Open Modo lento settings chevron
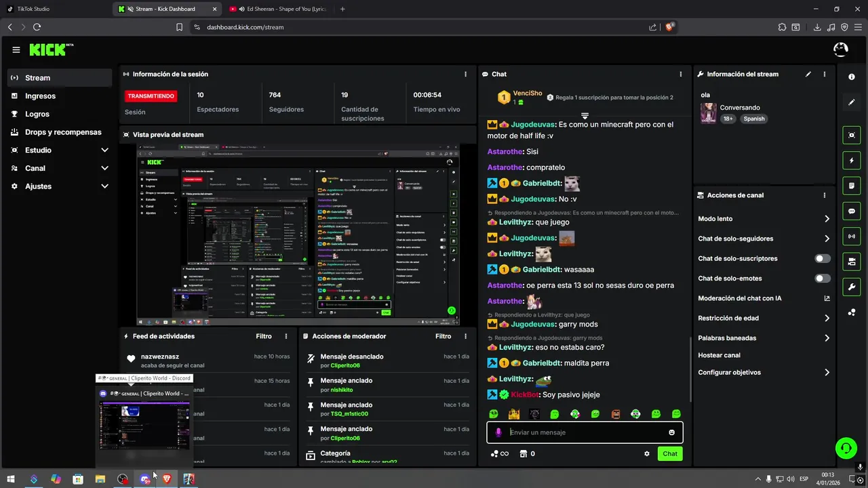 click(x=827, y=219)
